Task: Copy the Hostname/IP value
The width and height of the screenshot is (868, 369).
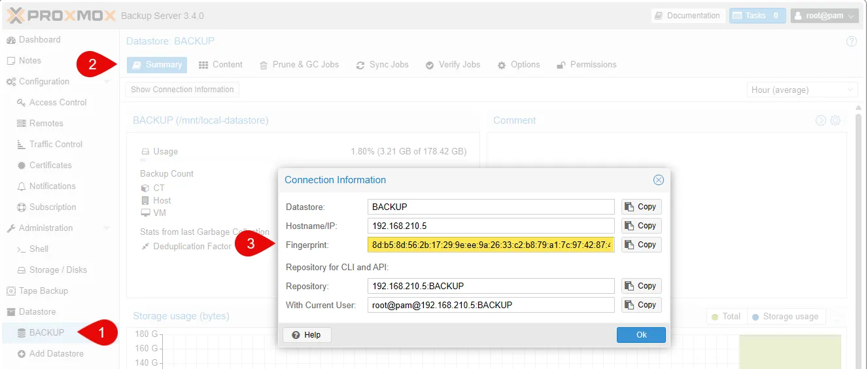Action: (641, 226)
